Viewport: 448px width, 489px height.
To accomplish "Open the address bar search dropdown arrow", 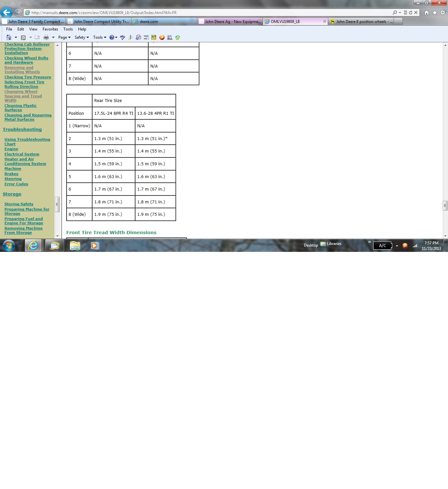I will [400, 13].
